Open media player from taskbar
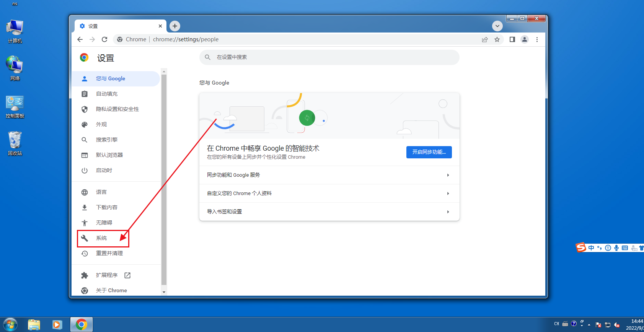The width and height of the screenshot is (644, 332). tap(57, 325)
